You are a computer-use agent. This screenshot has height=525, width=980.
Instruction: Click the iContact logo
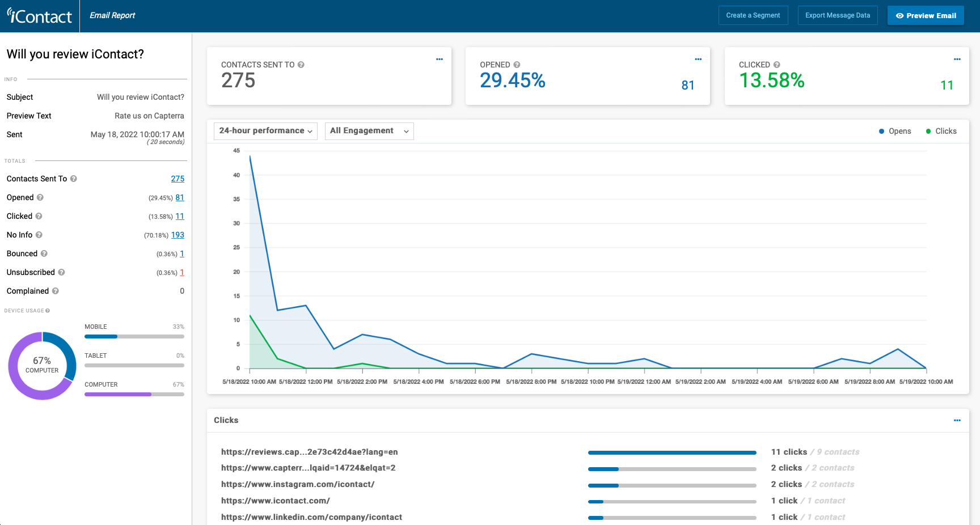tap(40, 16)
